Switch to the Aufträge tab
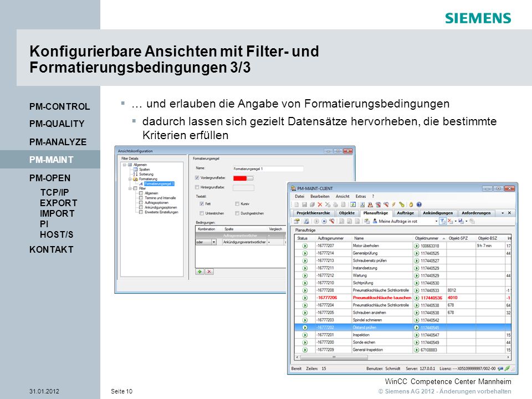Viewport: 532px width, 399px height. coord(406,213)
